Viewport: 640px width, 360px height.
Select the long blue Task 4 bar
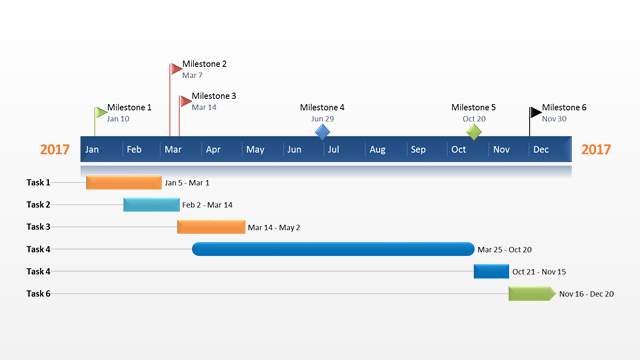(x=333, y=249)
